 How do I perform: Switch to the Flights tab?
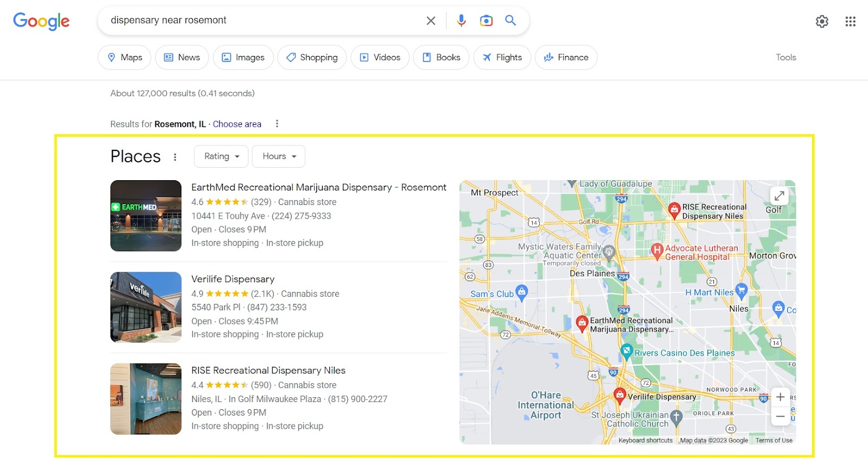pyautogui.click(x=502, y=58)
